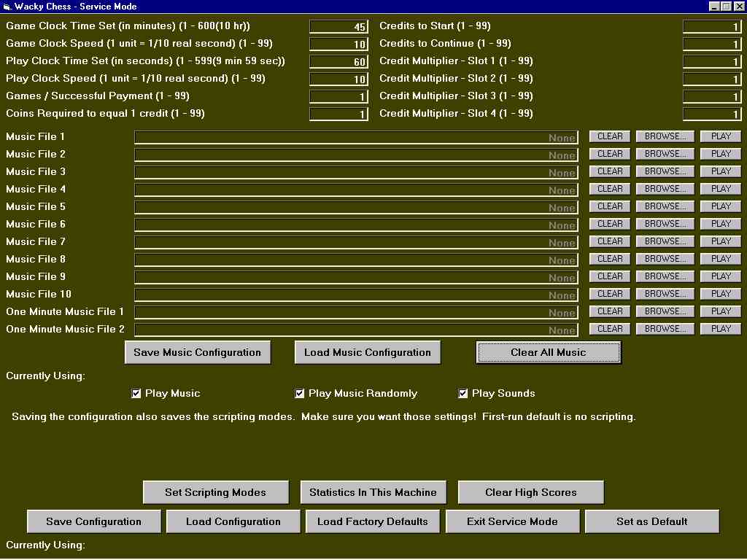Click CLEAR for One Minute Music File 1
The width and height of the screenshot is (747, 560).
(x=610, y=311)
